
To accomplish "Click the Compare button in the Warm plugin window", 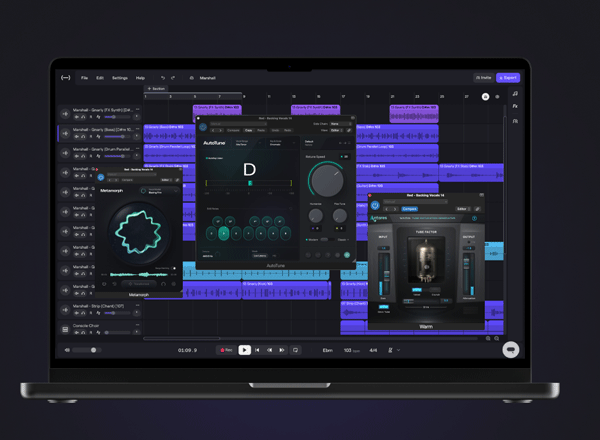I will (x=410, y=209).
